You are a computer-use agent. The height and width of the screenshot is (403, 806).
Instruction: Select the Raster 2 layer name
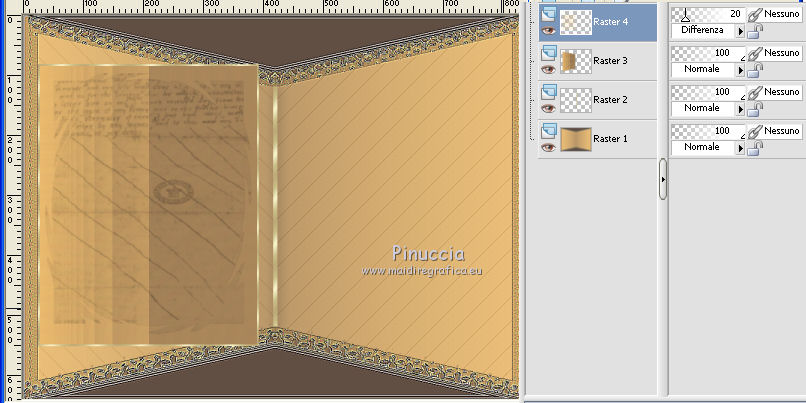pyautogui.click(x=610, y=100)
